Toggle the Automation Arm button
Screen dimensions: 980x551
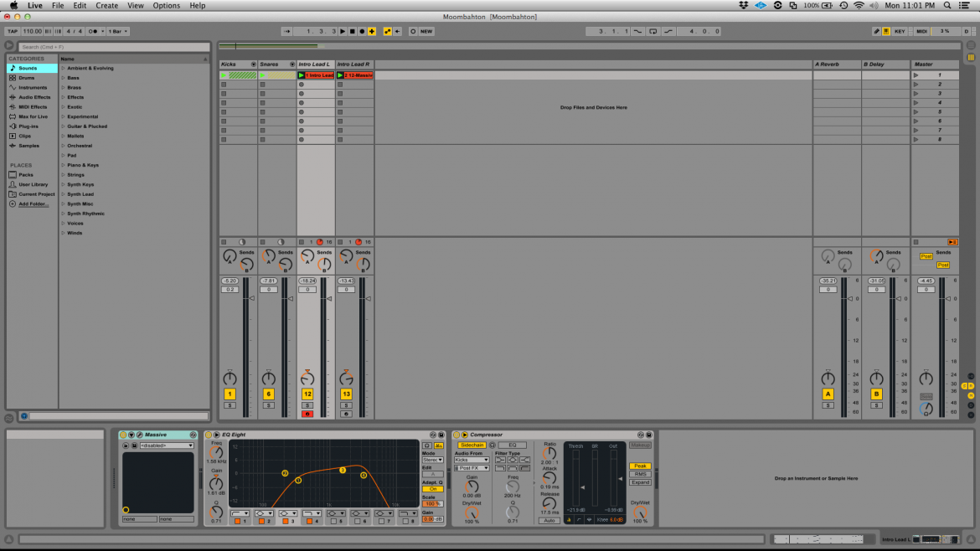[x=388, y=31]
